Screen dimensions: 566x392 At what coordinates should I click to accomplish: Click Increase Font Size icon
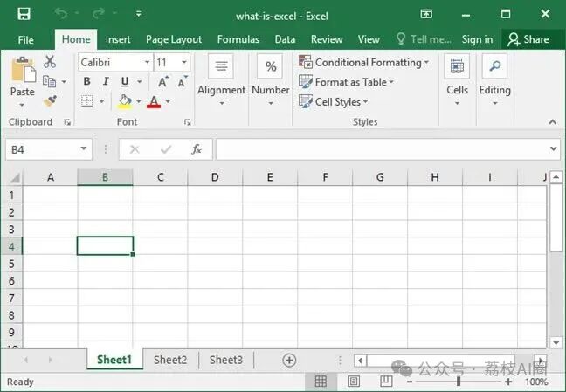click(163, 82)
